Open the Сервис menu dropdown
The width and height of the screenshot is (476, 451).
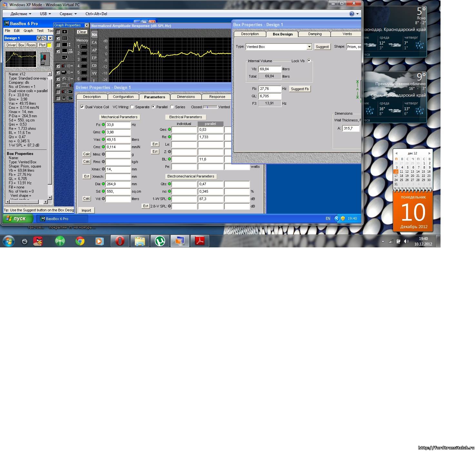coord(68,14)
